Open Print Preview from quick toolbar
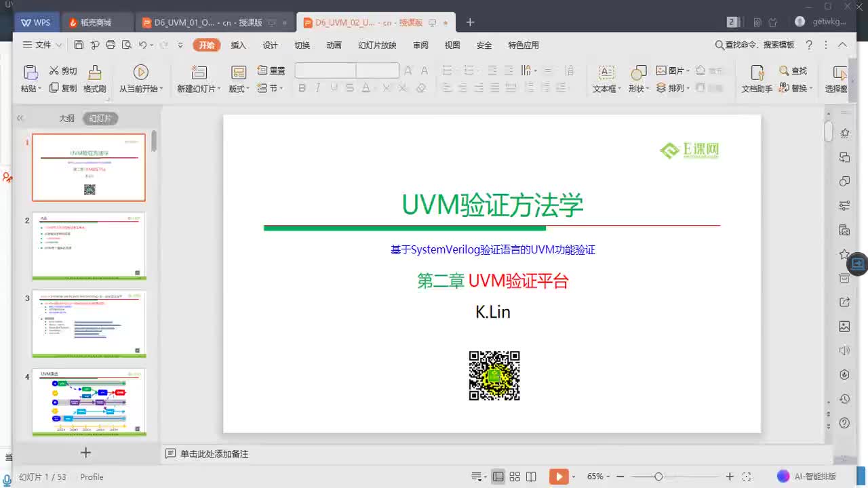Screen dimensions: 868x488 tap(126, 45)
